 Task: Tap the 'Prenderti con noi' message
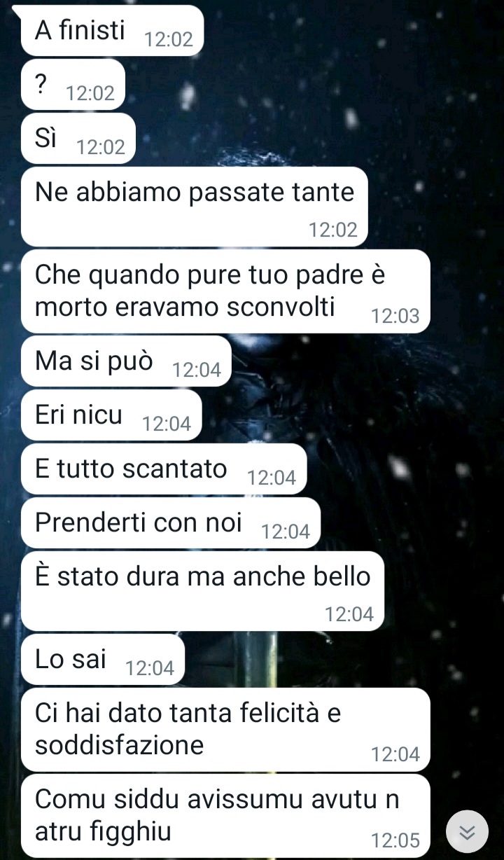coord(171,522)
